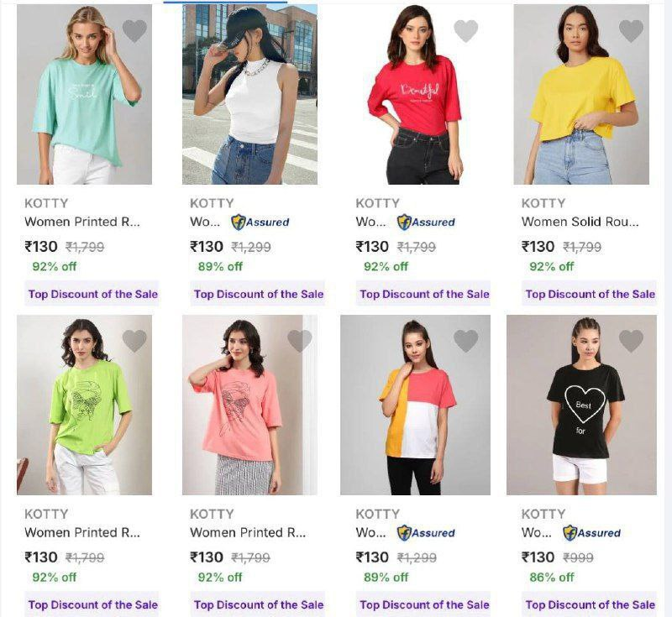Click Assured badge under white sleeveless top

tap(260, 222)
